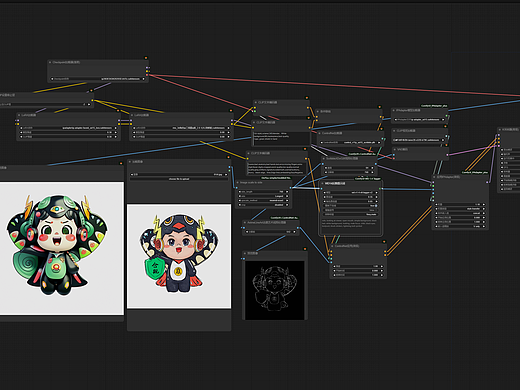Click increase arrow on IPAdapter apply weight row

(483, 204)
